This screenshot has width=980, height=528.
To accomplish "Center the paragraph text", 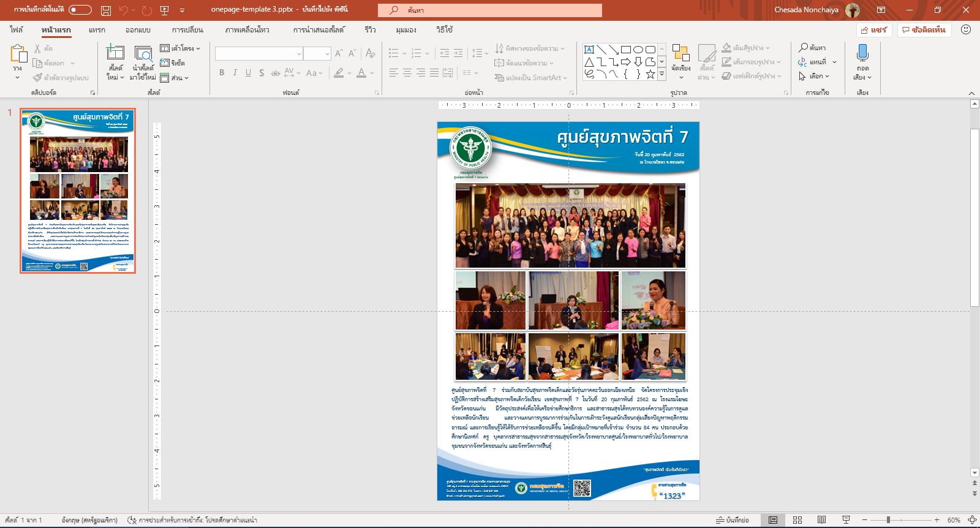I will (x=407, y=73).
